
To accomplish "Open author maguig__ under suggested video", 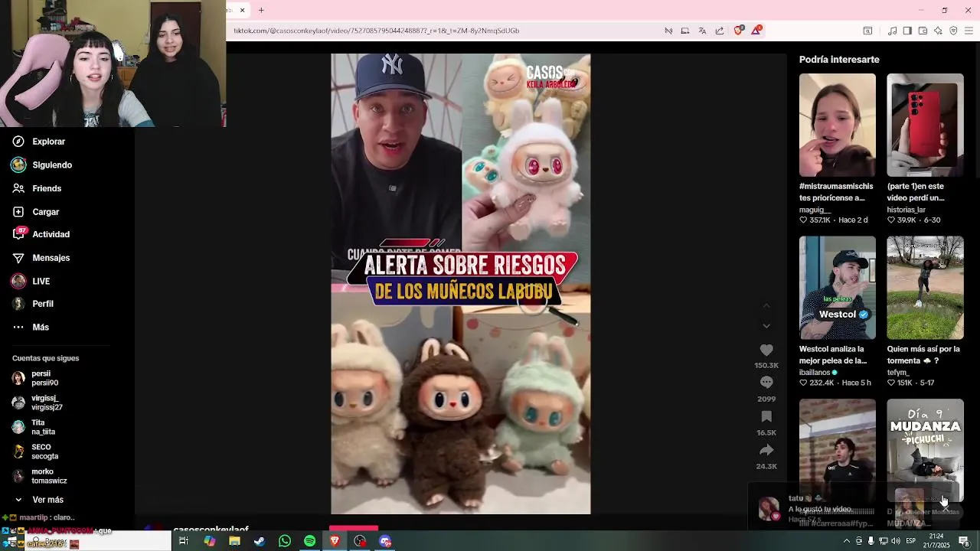I will 815,210.
